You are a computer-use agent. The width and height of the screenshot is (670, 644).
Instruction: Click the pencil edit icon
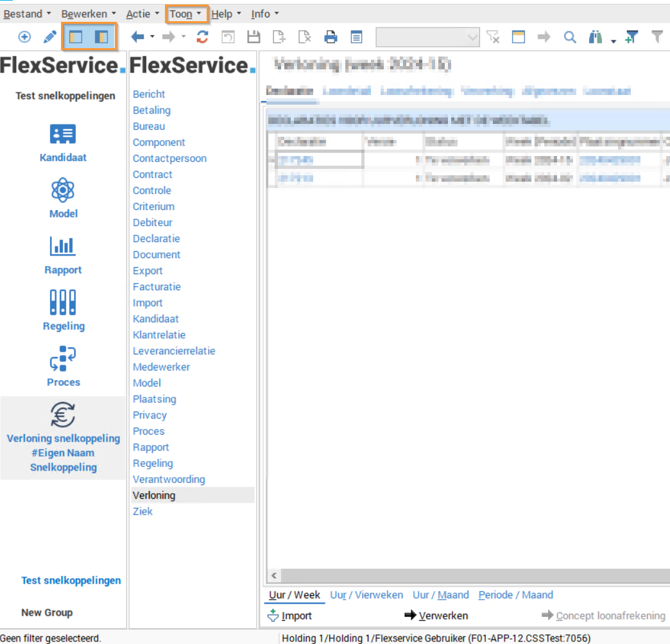pos(50,37)
